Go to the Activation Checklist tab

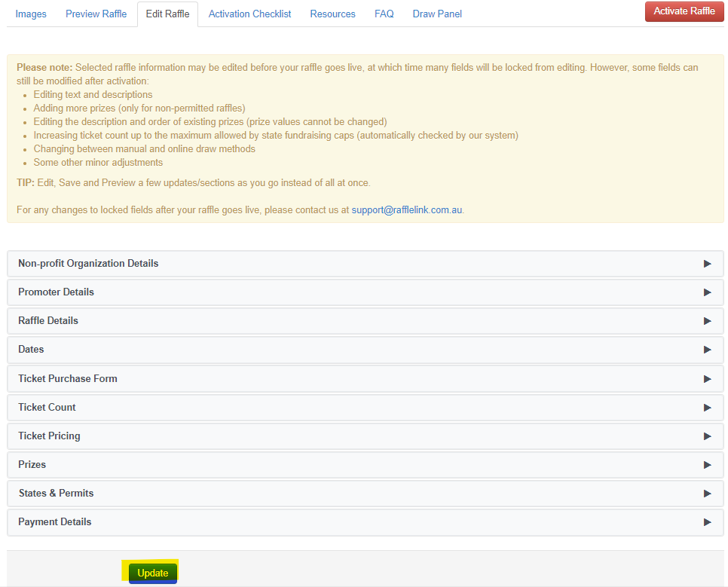tap(249, 14)
